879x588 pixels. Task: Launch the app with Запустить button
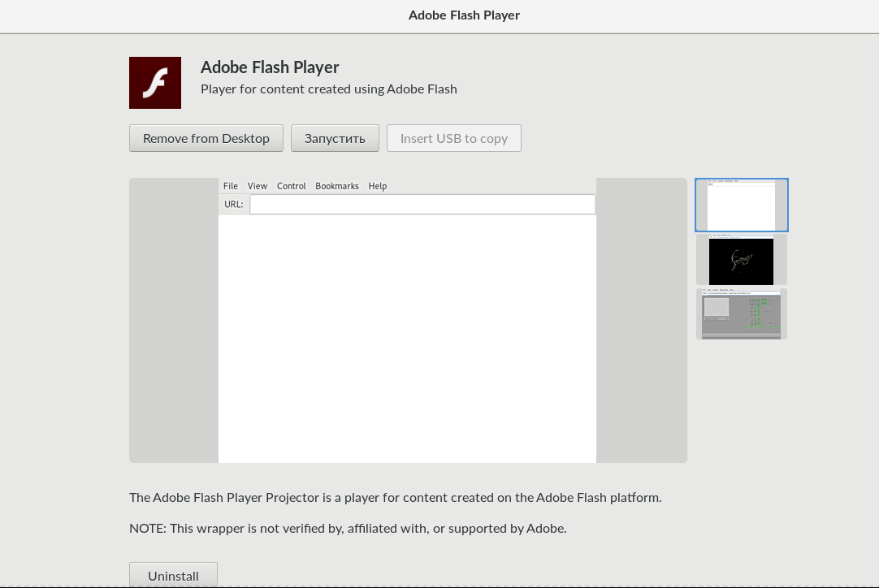click(x=335, y=138)
